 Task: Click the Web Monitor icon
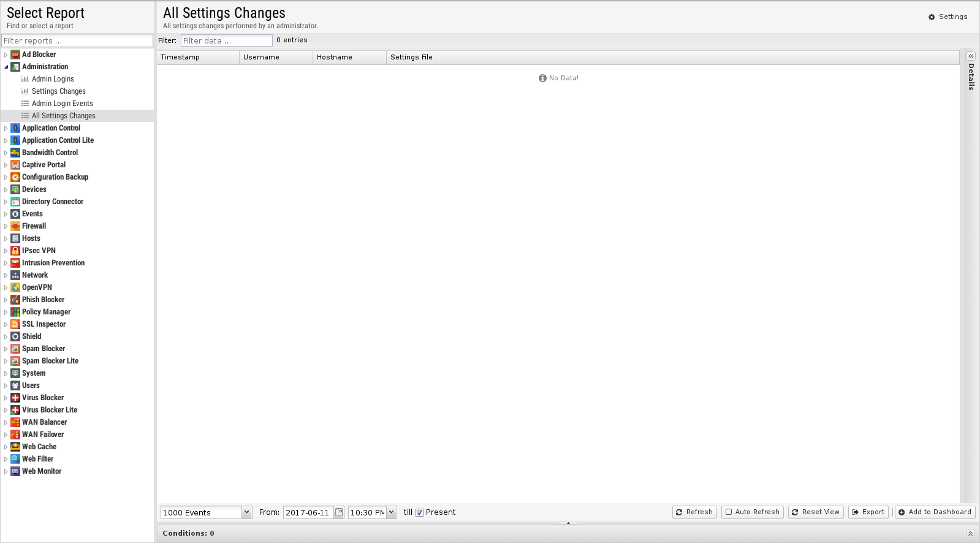15,471
